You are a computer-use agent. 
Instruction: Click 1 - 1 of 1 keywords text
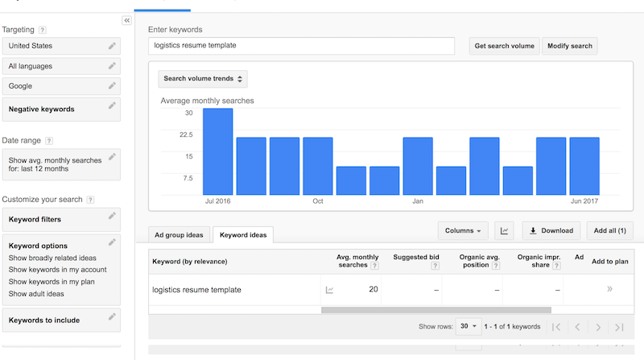coord(512,327)
